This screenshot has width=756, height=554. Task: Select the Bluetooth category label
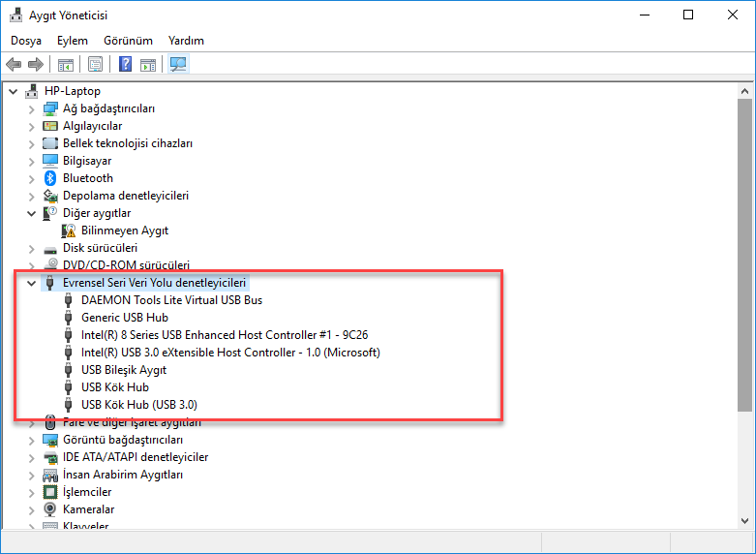point(88,178)
